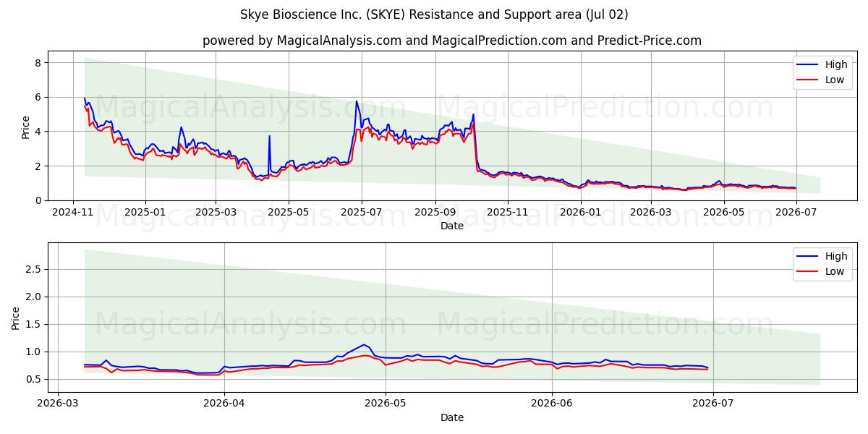Click the bottom chart '2026-05' tick label

(x=386, y=404)
